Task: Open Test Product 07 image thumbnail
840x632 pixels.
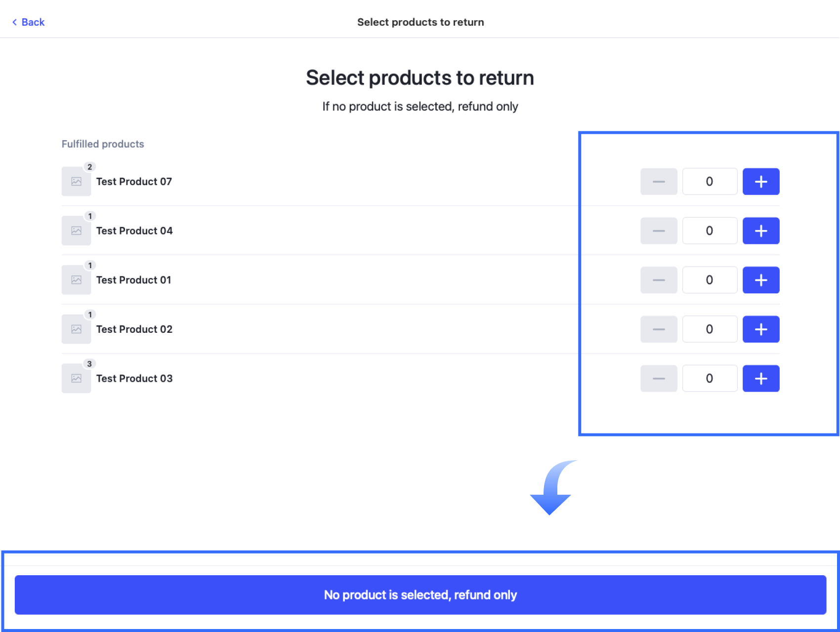Action: pyautogui.click(x=76, y=182)
